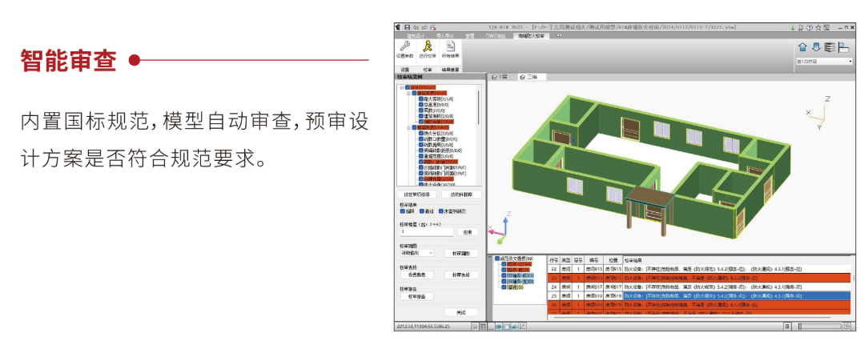Viewport: 868px width, 353px height.
Task: Open the floor selection dropdown at top right
Action: point(823,61)
